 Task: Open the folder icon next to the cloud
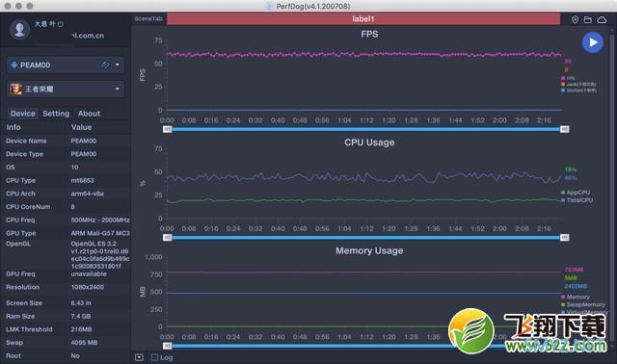[588, 19]
